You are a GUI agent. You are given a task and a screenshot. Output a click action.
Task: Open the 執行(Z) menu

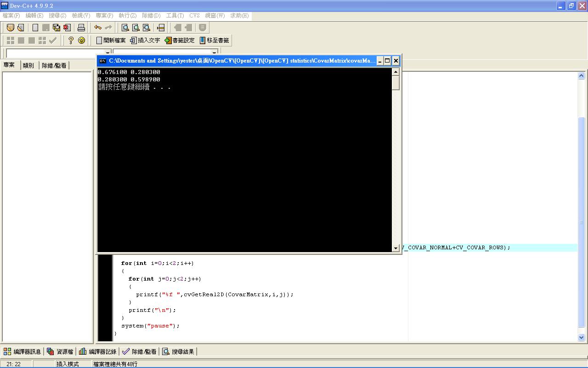point(127,16)
